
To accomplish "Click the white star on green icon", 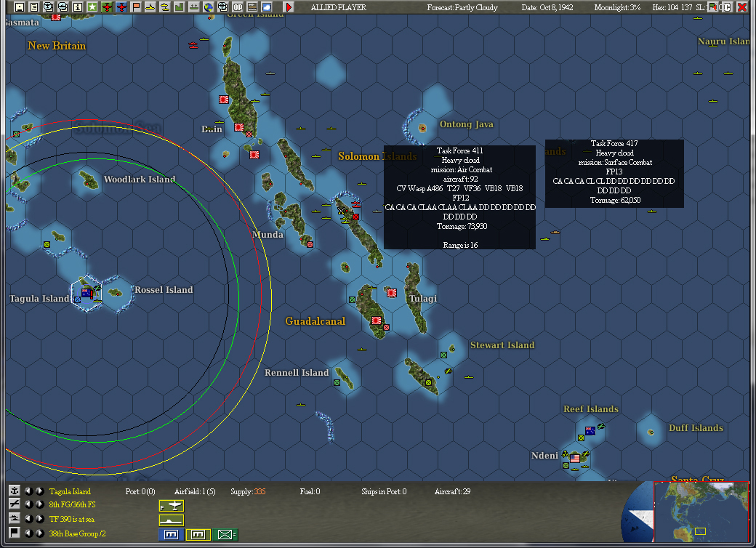I will click(92, 7).
